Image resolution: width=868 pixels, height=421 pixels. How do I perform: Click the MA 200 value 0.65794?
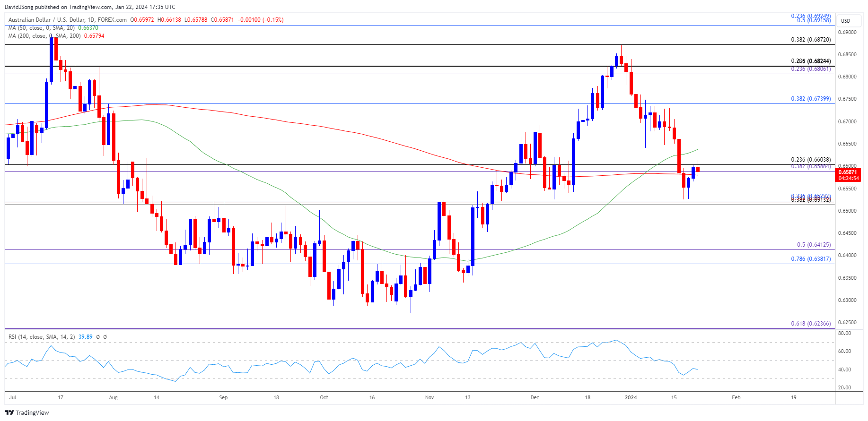pos(94,36)
